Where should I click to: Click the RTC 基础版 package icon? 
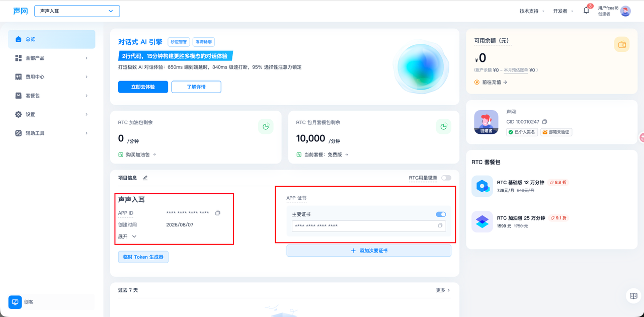coord(482,186)
